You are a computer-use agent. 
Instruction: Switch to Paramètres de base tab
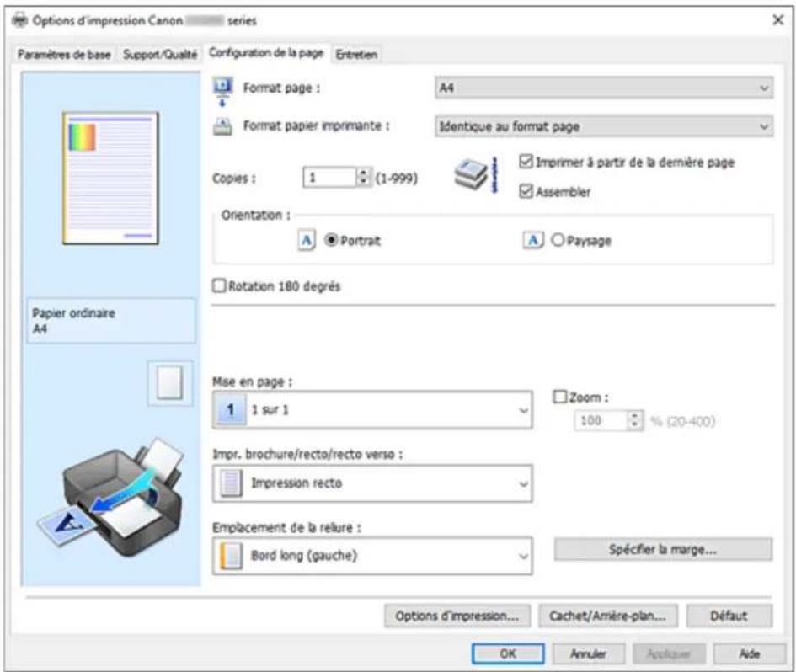pyautogui.click(x=64, y=54)
